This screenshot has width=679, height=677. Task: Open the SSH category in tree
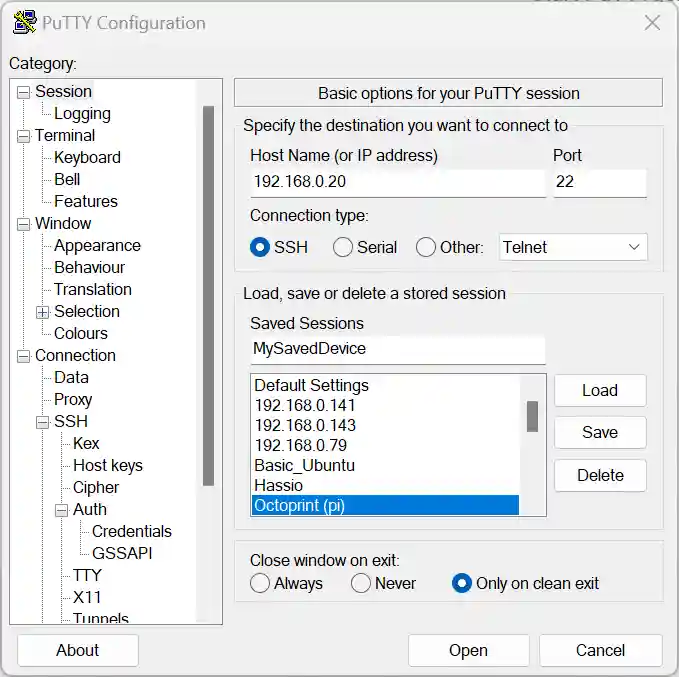point(71,421)
